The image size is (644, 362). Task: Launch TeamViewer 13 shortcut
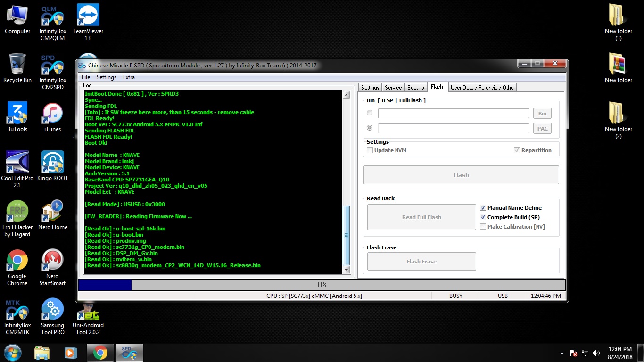pyautogui.click(x=88, y=23)
